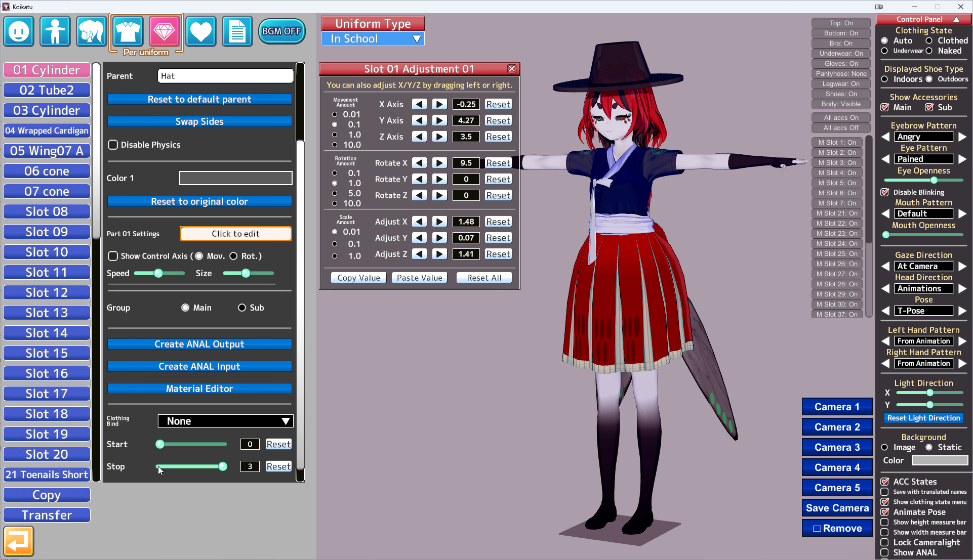Screen dimensions: 973x560
Task: Open the Transfer menu item
Action: 47,515
